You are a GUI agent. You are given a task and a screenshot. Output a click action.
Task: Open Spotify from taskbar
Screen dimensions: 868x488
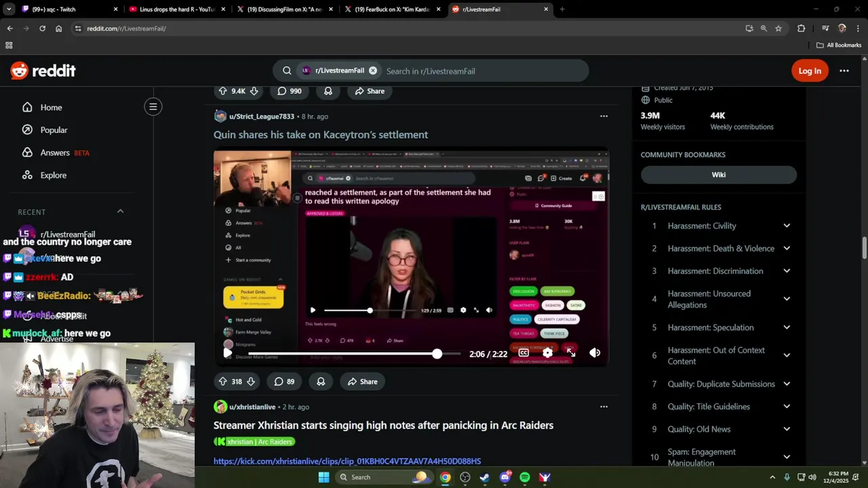coord(525,477)
